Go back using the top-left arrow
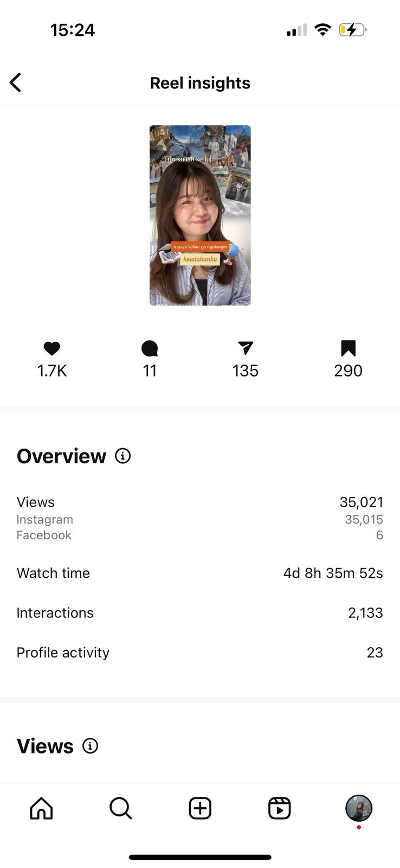This screenshot has width=400, height=868. pos(16,83)
